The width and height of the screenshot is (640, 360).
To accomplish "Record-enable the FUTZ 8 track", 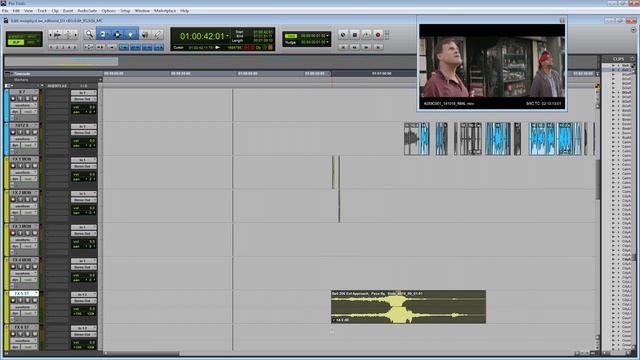I will tap(13, 132).
